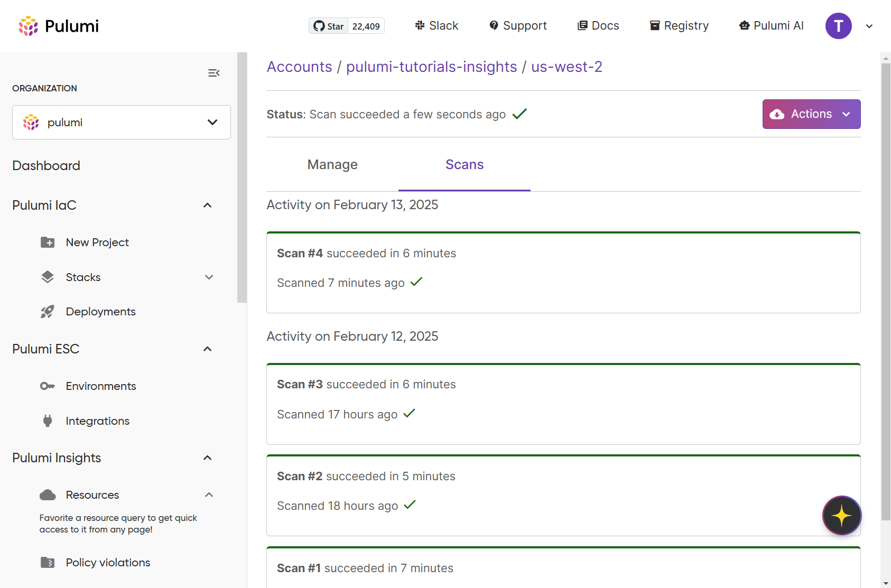This screenshot has height=588, width=891.
Task: Open Integrations plug item
Action: [97, 421]
